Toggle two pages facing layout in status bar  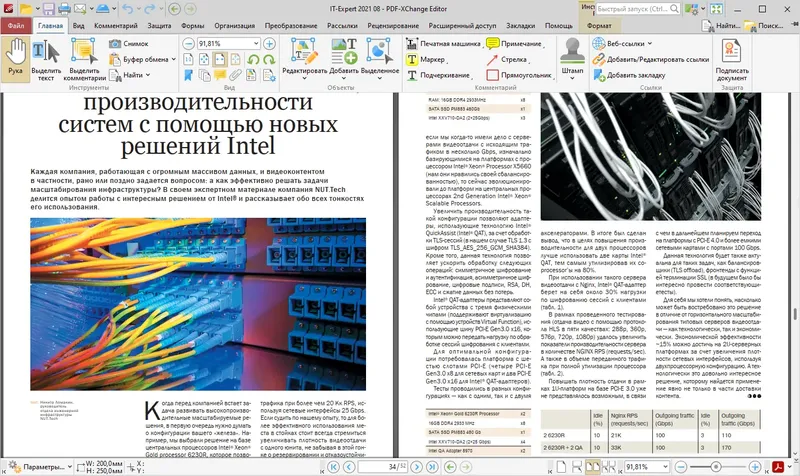click(592, 467)
